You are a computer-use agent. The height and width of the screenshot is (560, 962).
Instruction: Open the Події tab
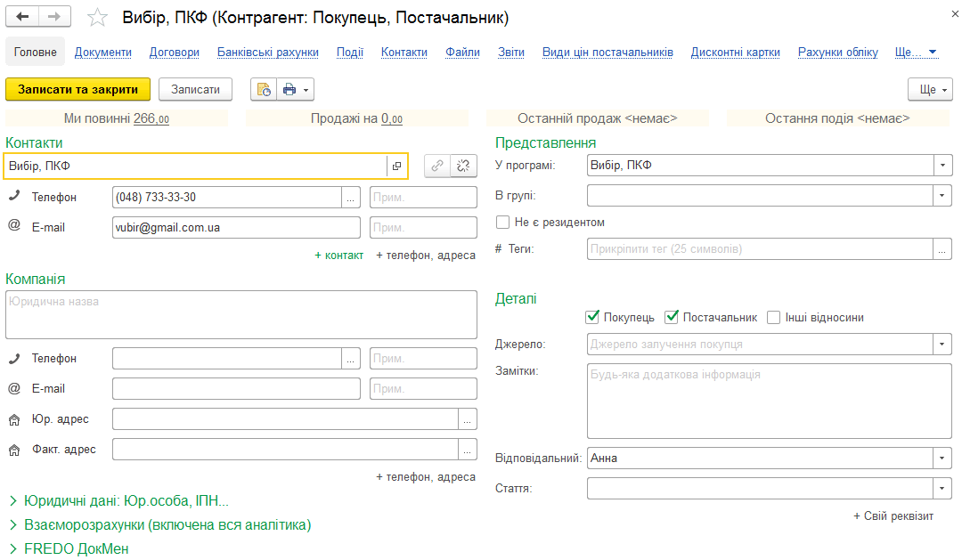tap(350, 53)
